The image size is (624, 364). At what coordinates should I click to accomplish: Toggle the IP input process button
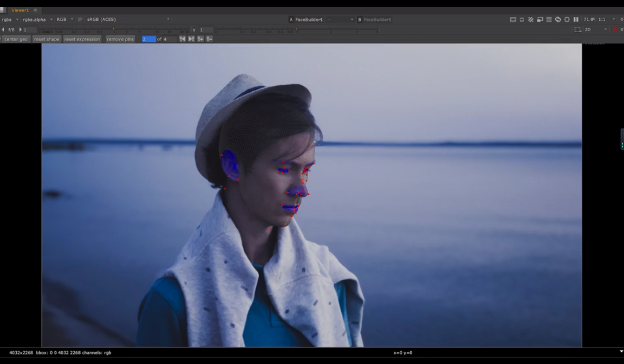[80, 19]
